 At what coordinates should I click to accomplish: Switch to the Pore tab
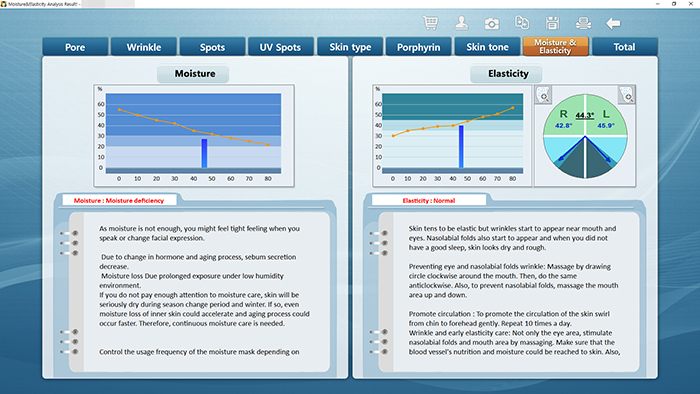pos(75,47)
